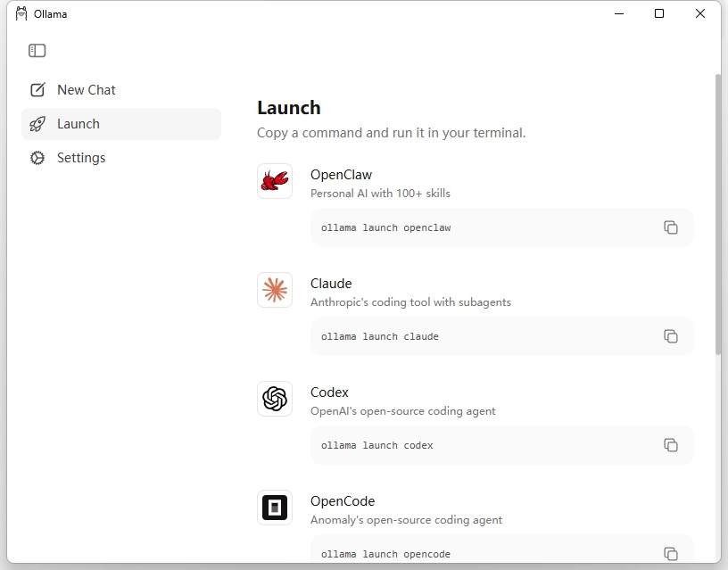Click 'Personal AI with 100+ skills' description

(x=380, y=194)
